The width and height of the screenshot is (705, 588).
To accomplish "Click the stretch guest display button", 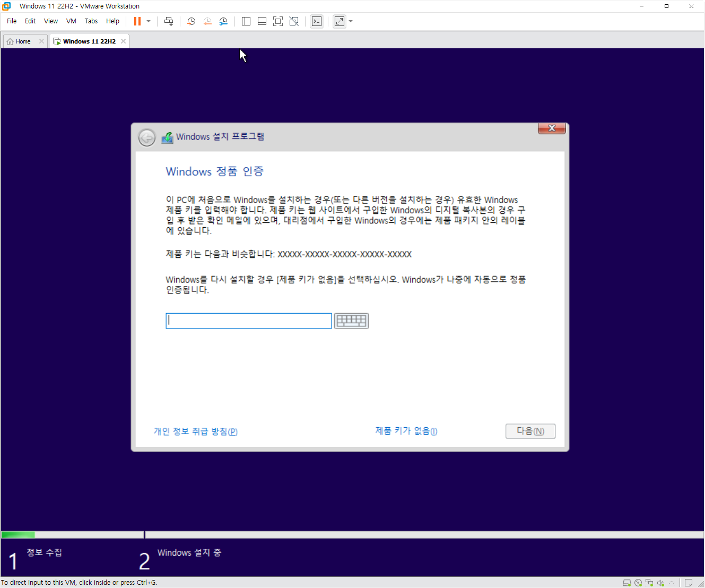I will tap(340, 21).
